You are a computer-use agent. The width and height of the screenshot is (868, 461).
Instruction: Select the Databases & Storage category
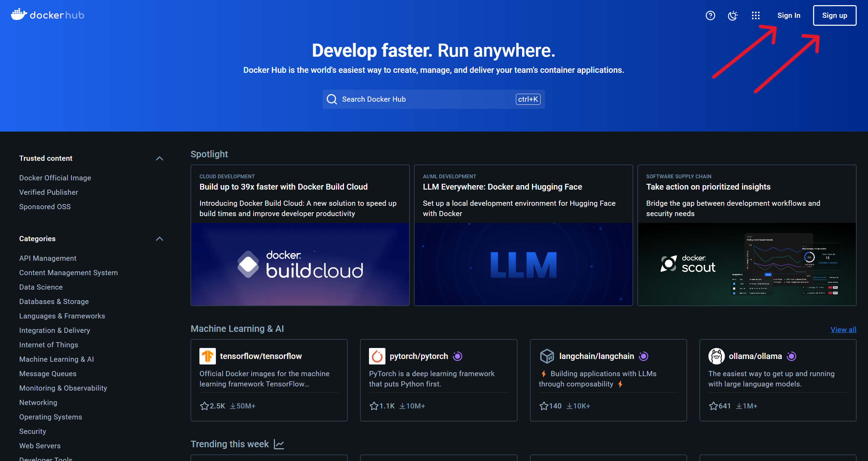[54, 302]
